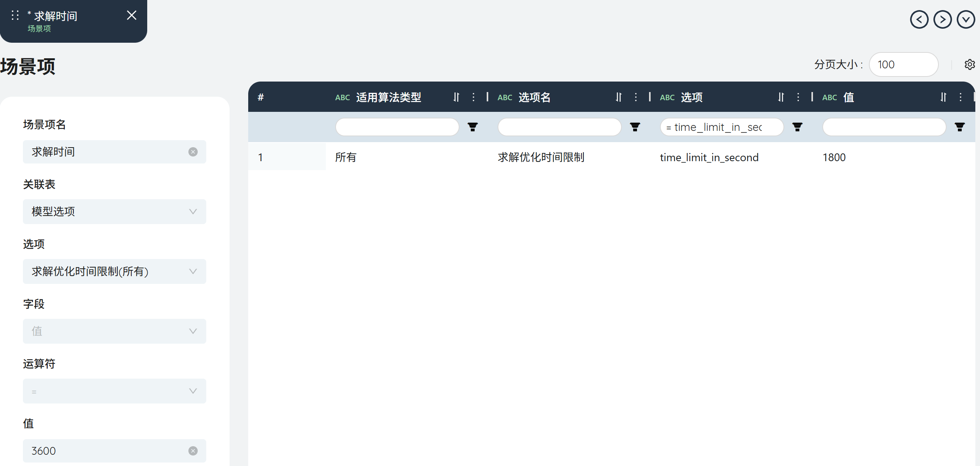Open table settings gear icon
Screen dimensions: 980x466
coord(970,64)
